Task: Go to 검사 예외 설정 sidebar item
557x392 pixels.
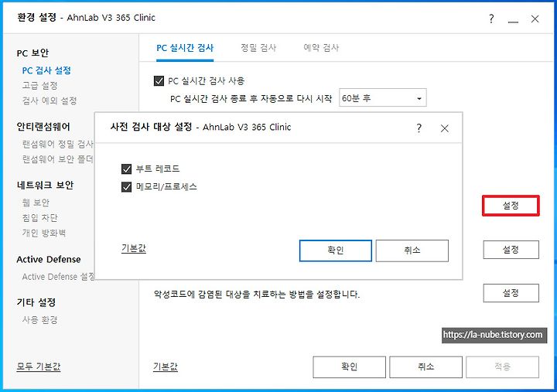Action: pyautogui.click(x=50, y=101)
